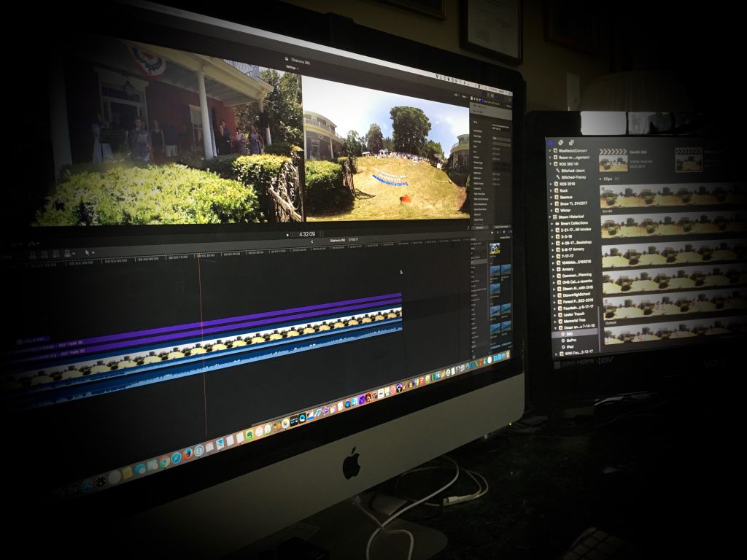Expand the Winter event

coord(551,210)
